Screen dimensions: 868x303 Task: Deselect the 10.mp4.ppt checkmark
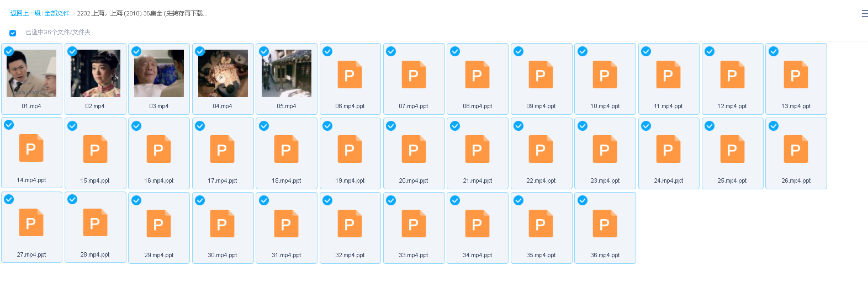(x=583, y=51)
